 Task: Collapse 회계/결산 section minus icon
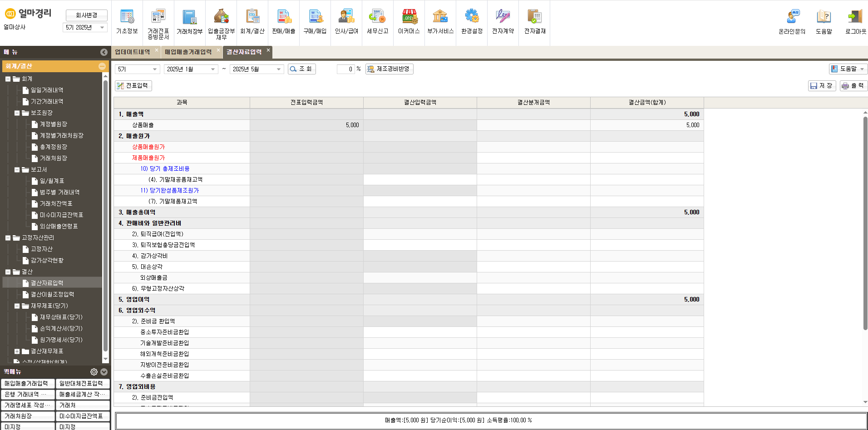[x=102, y=66]
